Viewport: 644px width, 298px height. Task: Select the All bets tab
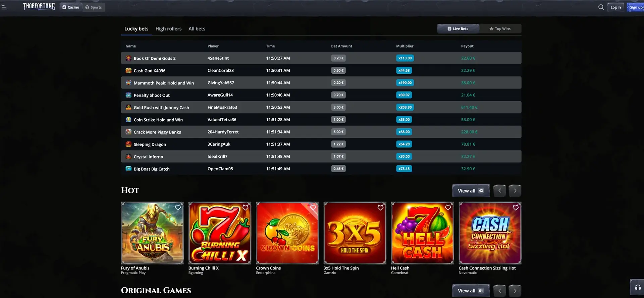point(197,29)
